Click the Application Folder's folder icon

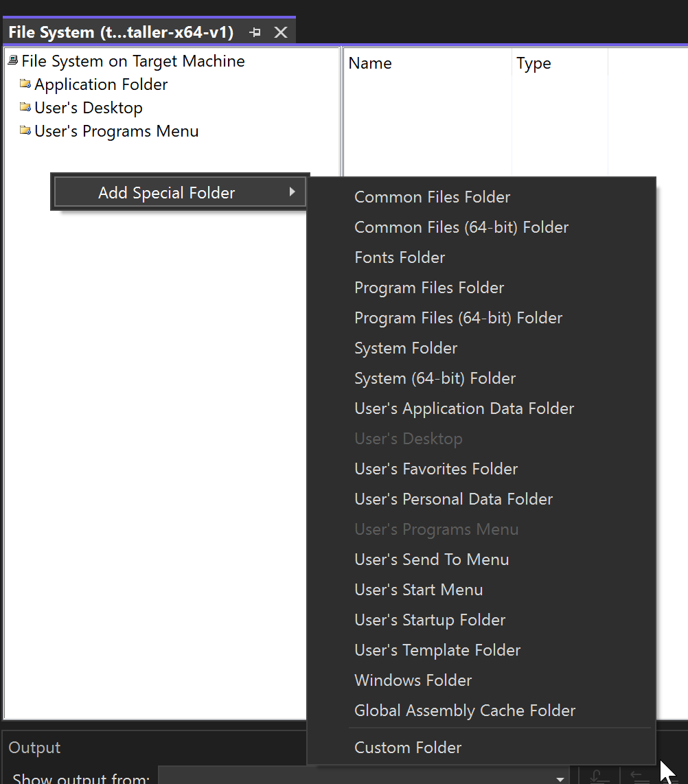point(25,84)
